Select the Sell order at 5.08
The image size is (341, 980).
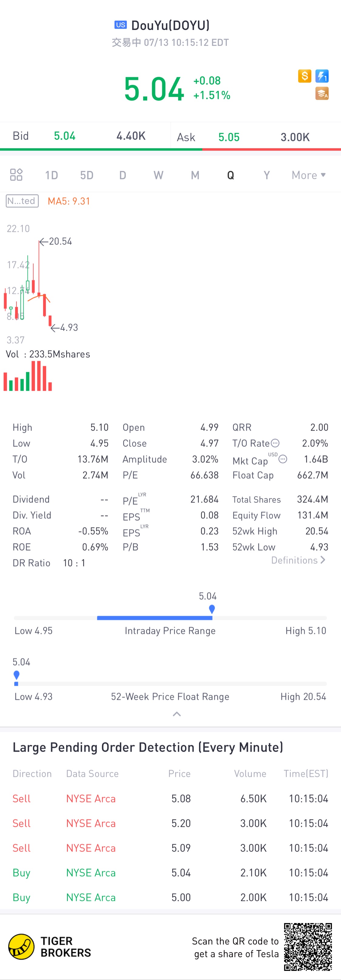pyautogui.click(x=170, y=798)
